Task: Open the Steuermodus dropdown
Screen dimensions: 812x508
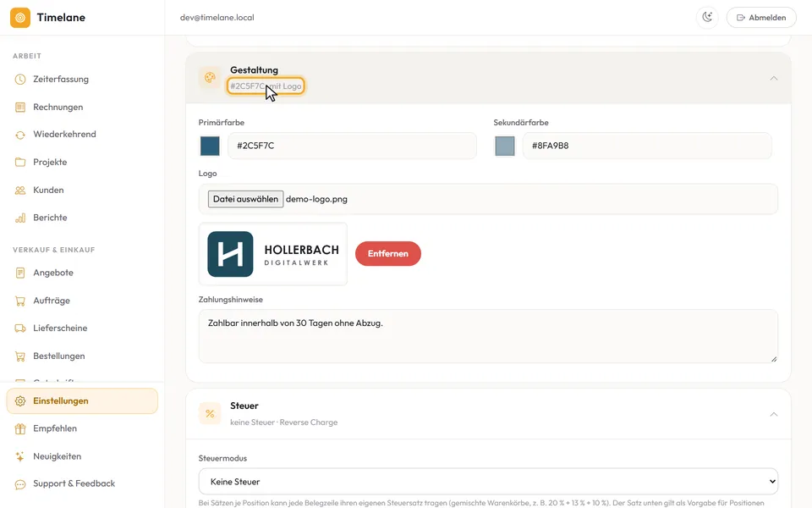Action: pyautogui.click(x=488, y=482)
